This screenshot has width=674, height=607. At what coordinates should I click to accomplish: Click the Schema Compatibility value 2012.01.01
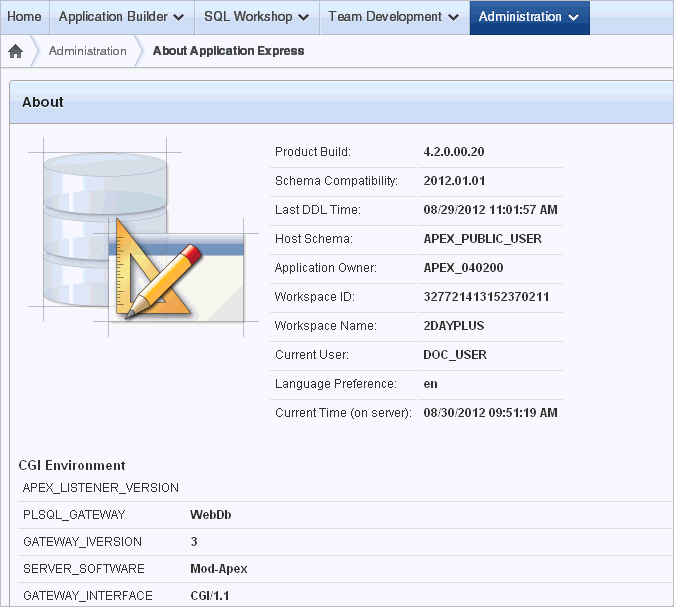coord(454,181)
